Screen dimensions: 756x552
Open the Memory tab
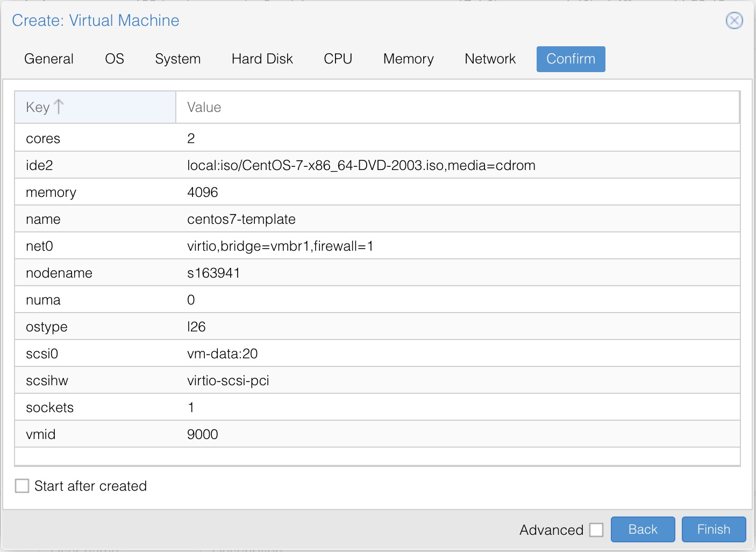(x=409, y=59)
